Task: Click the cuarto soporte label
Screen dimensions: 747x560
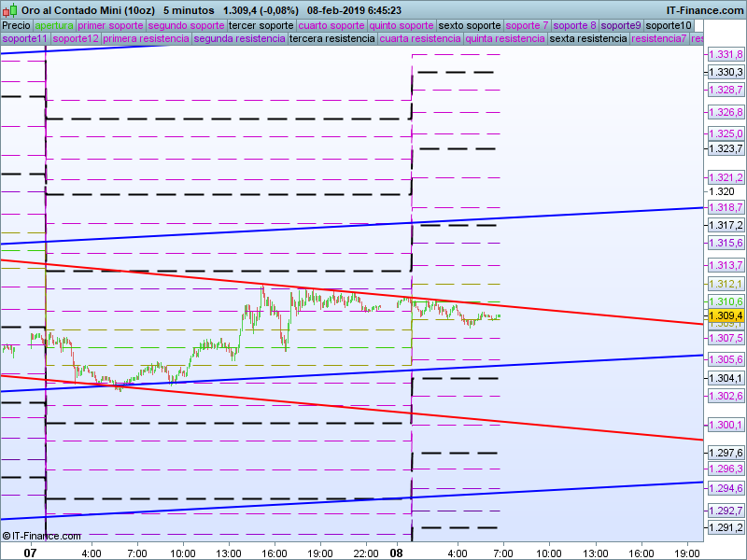Action: pyautogui.click(x=331, y=25)
